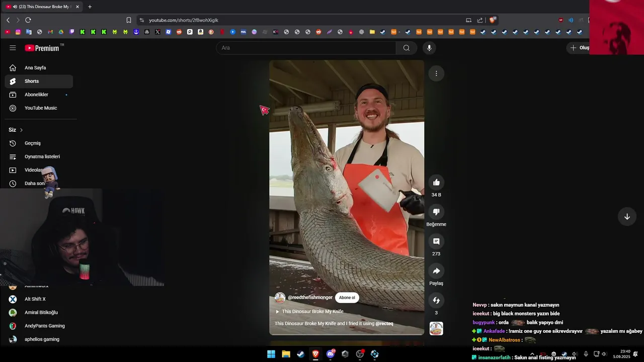644x362 pixels.
Task: Share the Short via Paylaş
Action: point(436,271)
